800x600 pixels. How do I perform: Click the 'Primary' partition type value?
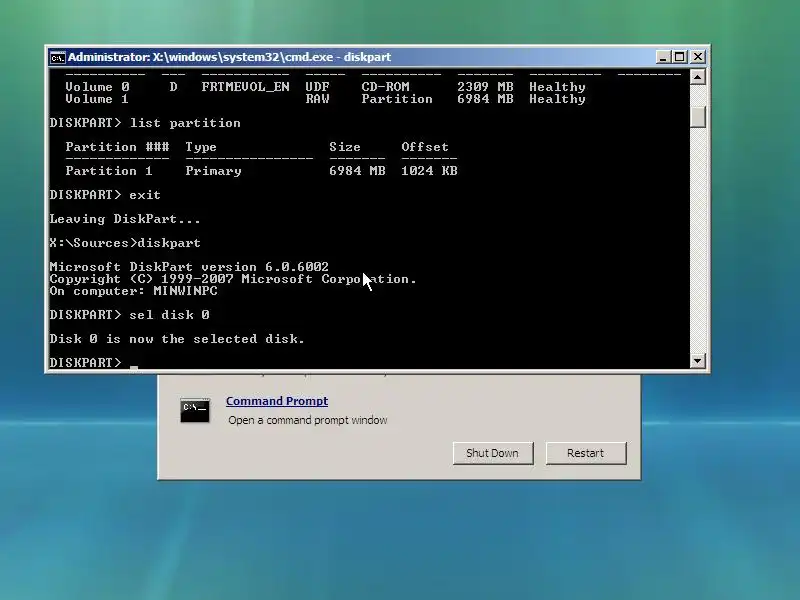(x=213, y=171)
